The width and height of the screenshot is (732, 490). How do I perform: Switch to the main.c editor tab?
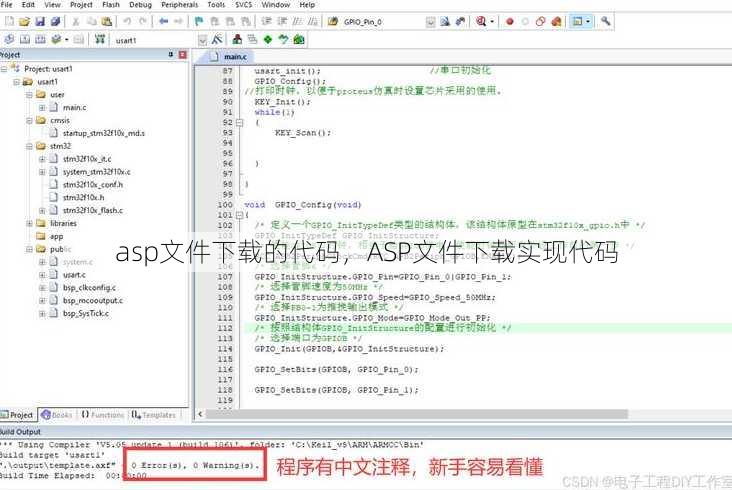[x=229, y=56]
